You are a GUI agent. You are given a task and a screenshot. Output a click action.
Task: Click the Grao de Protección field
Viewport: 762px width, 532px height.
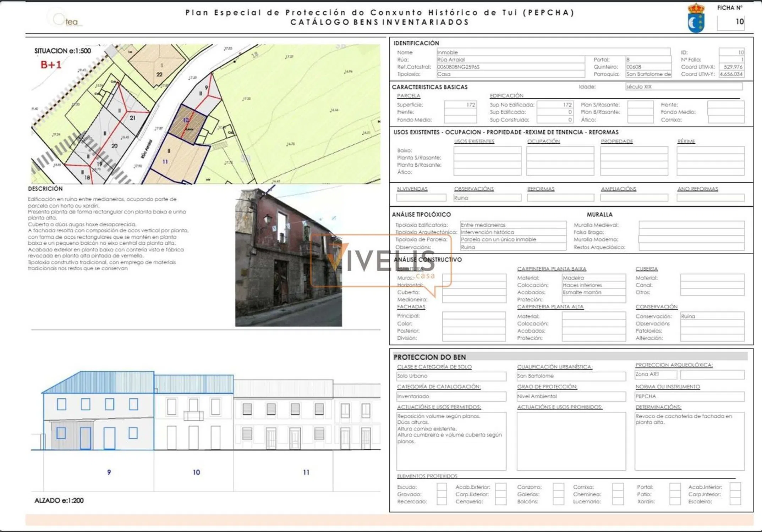coord(571,397)
